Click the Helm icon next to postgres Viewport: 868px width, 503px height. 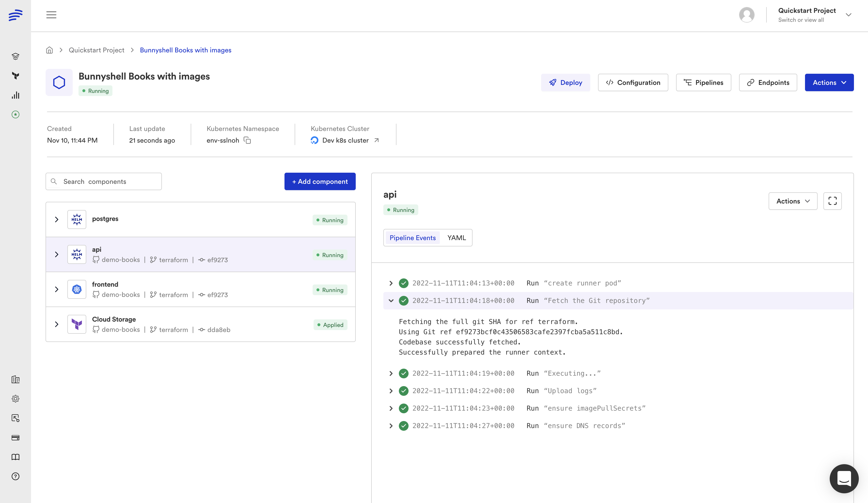[77, 219]
